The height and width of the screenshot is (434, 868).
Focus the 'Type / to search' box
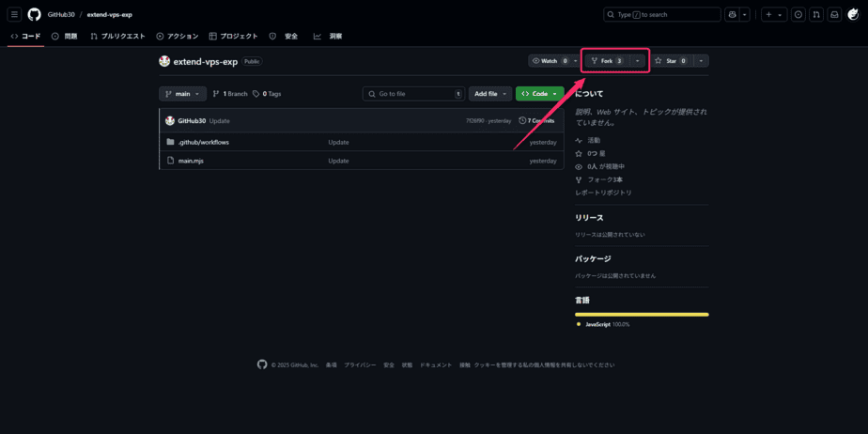(662, 15)
